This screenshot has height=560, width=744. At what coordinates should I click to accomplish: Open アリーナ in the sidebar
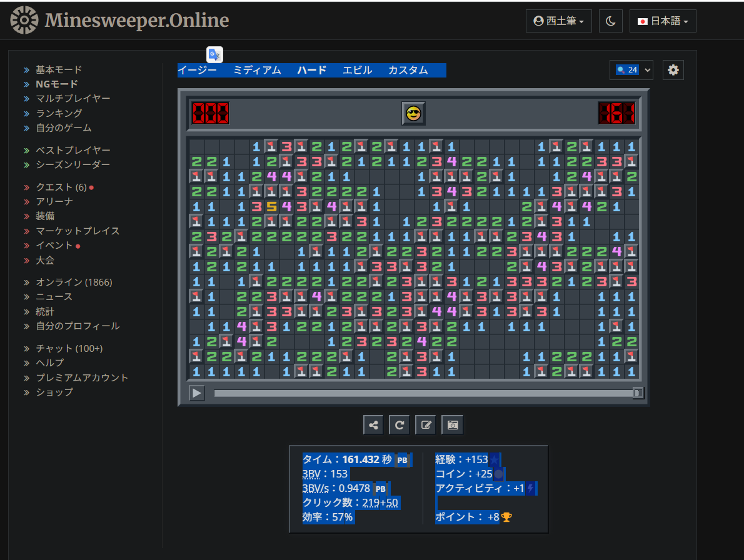pyautogui.click(x=54, y=201)
